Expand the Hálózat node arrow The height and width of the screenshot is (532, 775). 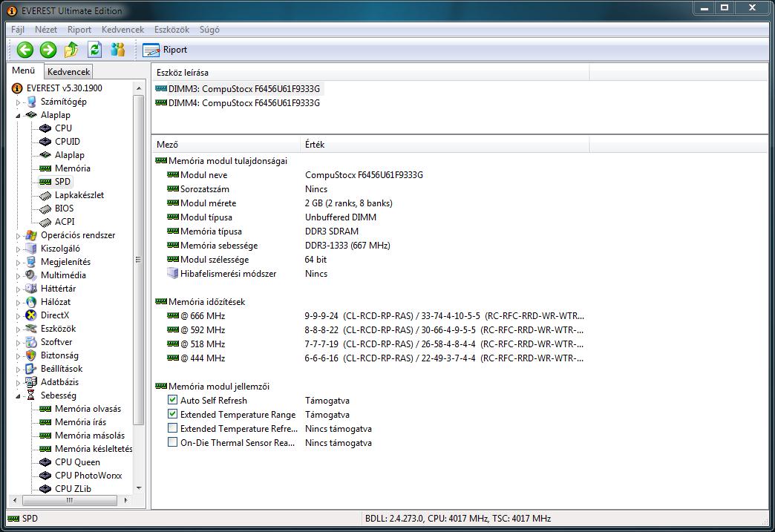(x=19, y=303)
